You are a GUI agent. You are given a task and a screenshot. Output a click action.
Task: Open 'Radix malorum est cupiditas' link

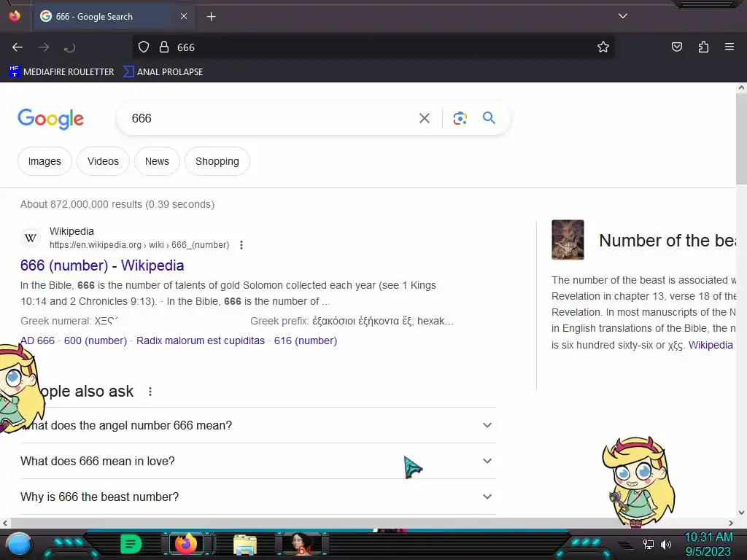point(200,341)
